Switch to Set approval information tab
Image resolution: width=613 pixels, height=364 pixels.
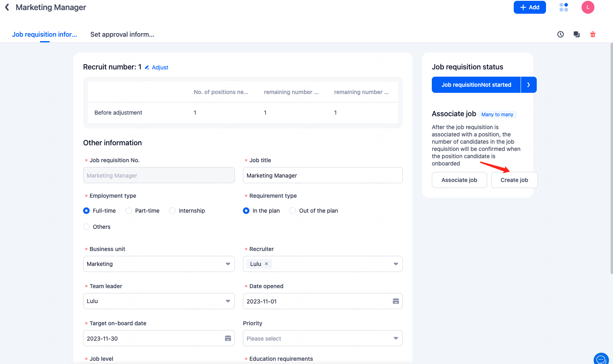point(122,34)
